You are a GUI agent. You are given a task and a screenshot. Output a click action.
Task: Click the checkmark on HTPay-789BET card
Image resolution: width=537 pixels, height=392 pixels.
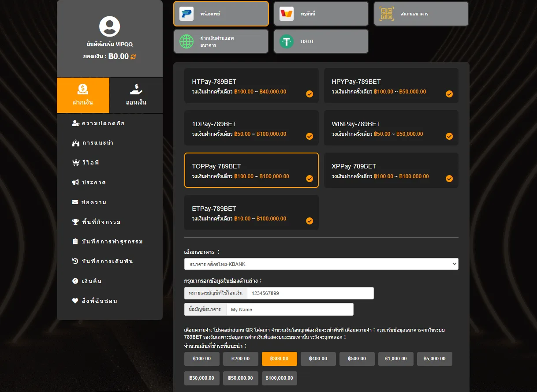pos(310,94)
